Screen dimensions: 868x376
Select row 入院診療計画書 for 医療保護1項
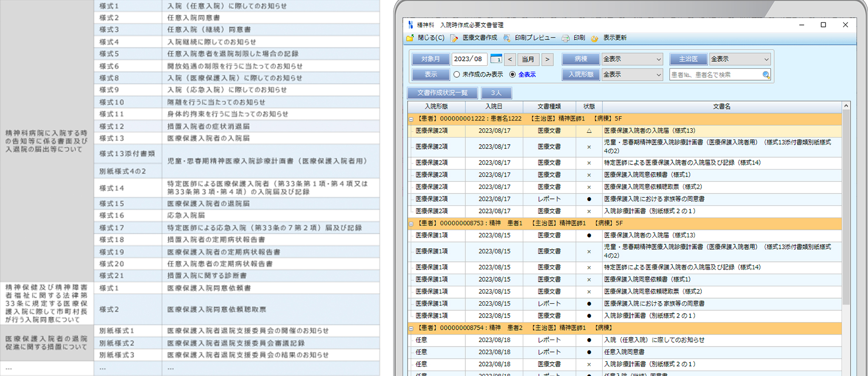pyautogui.click(x=625, y=316)
